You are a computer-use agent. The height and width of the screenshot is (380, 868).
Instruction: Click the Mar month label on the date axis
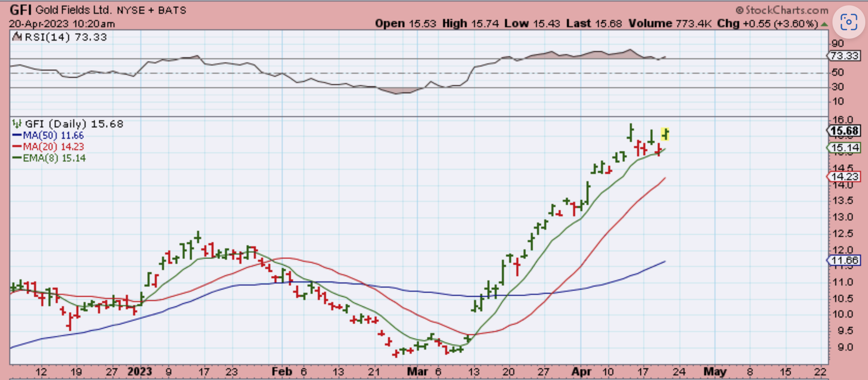pos(417,372)
